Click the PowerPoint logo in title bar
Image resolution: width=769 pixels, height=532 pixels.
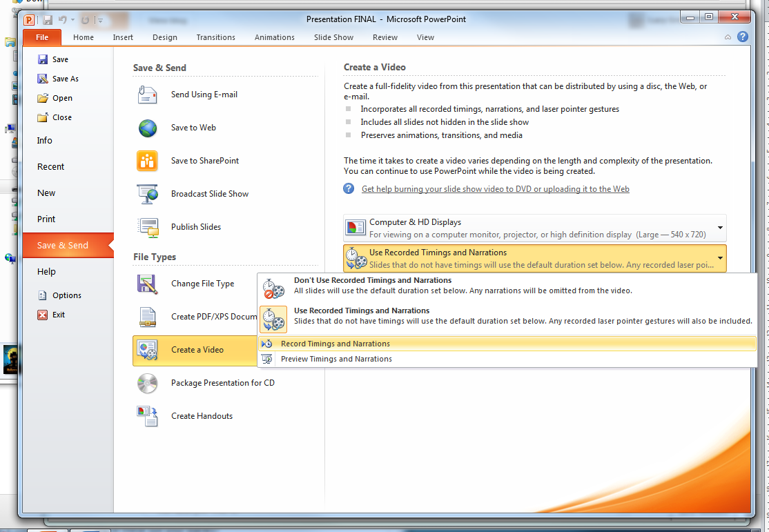point(30,20)
